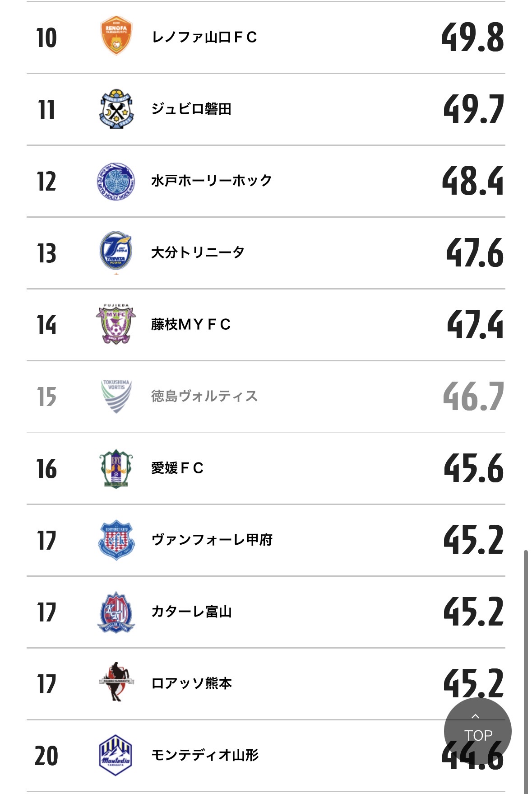This screenshot has height=794, width=532.
Task: Click the Montedio Yamagata emblem
Action: (116, 755)
